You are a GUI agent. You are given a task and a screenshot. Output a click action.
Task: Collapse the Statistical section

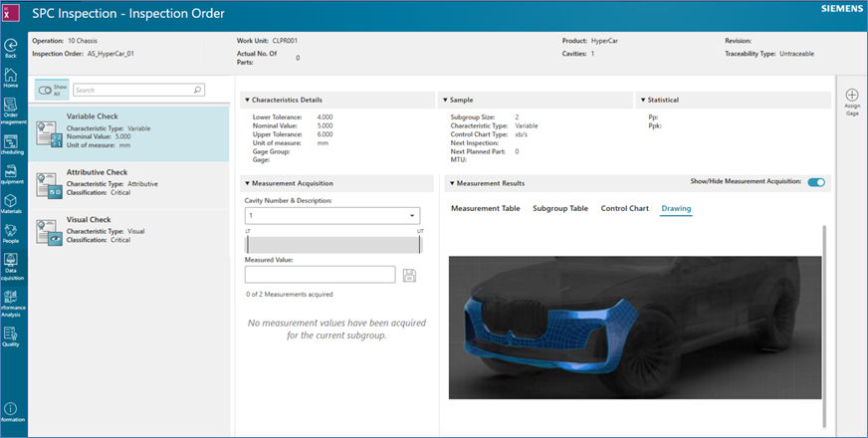click(643, 100)
